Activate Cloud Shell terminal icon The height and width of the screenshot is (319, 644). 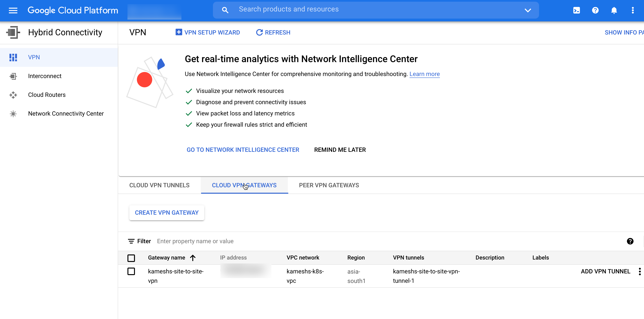pos(577,10)
